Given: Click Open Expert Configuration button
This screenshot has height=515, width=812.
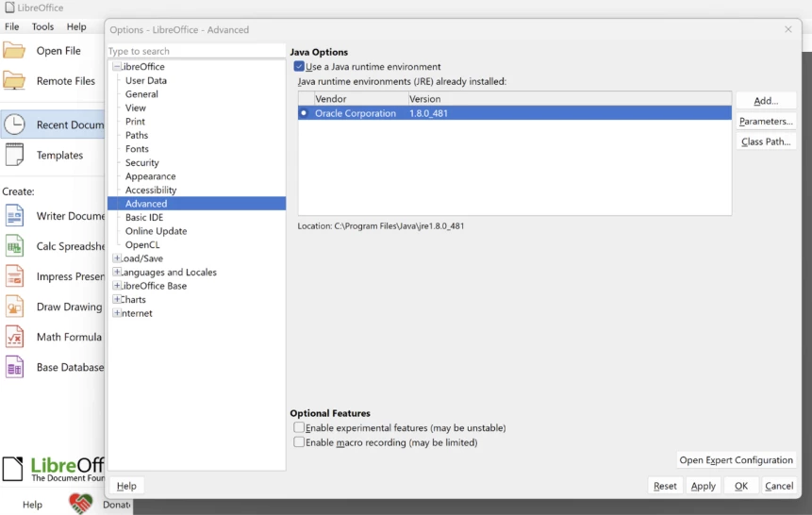Looking at the screenshot, I should coord(736,460).
